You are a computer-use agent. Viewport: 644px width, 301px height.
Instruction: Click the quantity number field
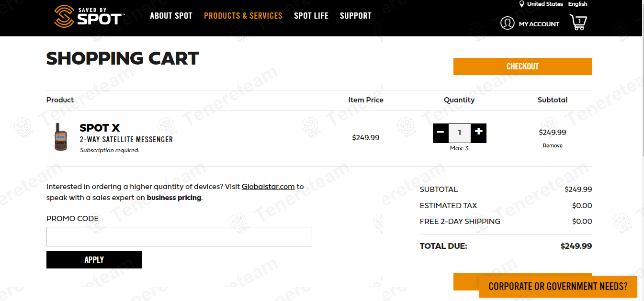[460, 133]
